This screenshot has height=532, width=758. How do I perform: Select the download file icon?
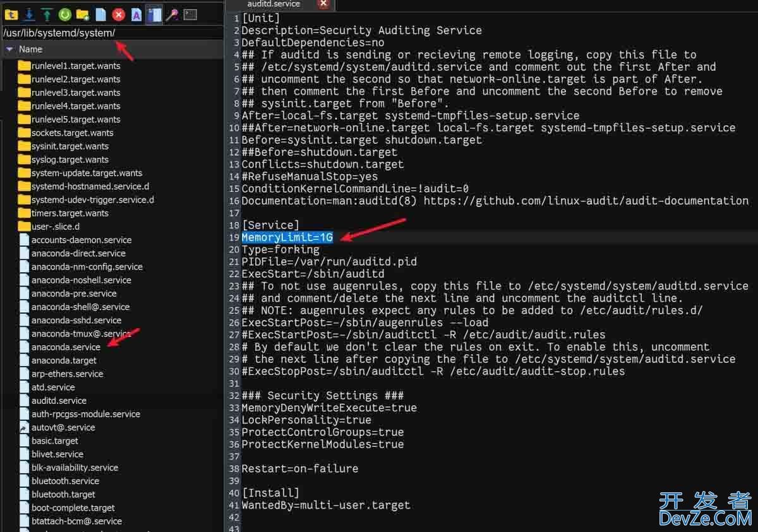[29, 14]
